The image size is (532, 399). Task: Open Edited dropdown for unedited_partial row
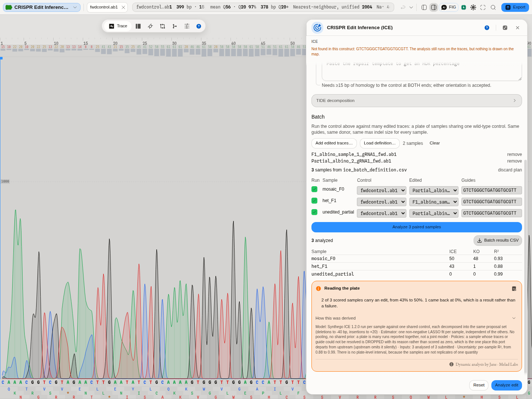[434, 214]
